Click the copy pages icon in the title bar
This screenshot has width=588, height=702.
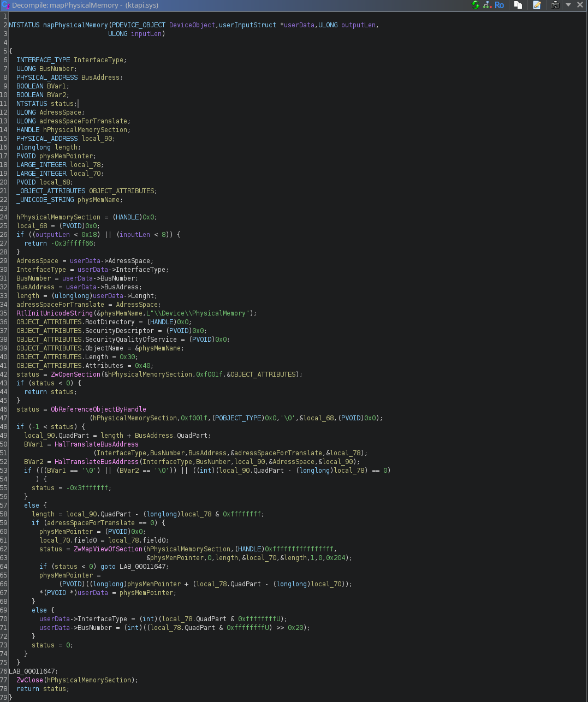pos(518,5)
